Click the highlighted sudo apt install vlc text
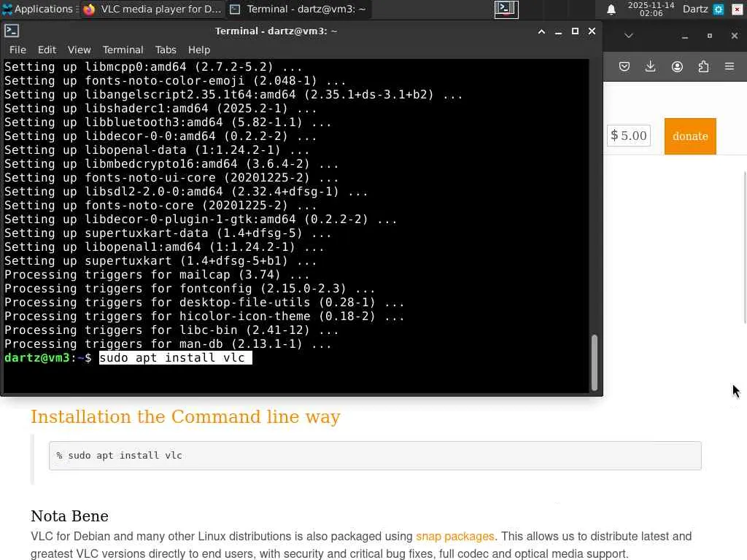747x560 pixels. click(175, 357)
